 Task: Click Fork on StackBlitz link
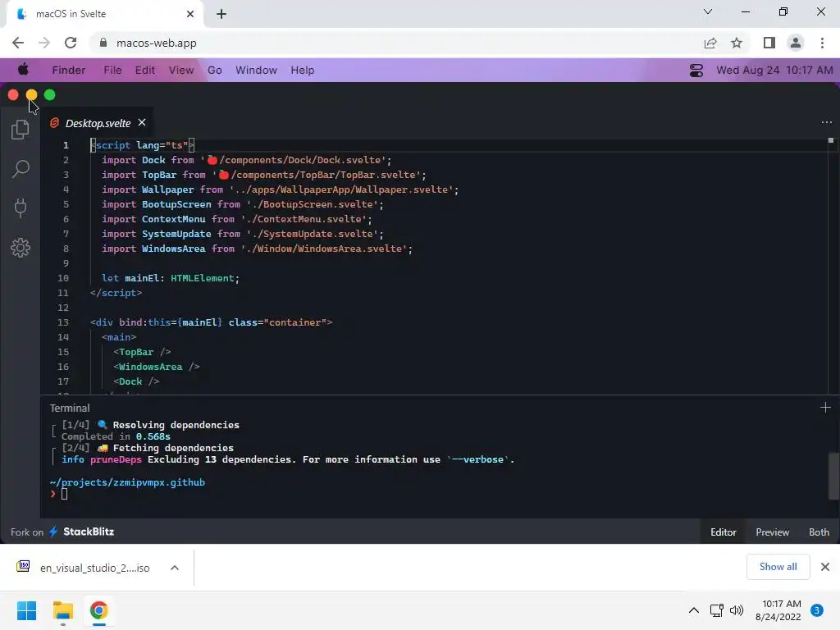click(x=62, y=532)
